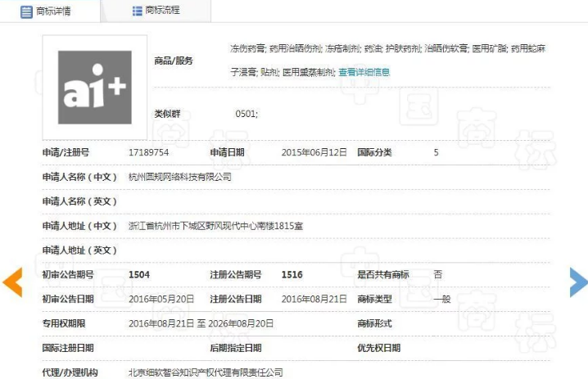This screenshot has height=379, width=588.
Task: Click the 商标详情 document icon
Action: pos(26,11)
